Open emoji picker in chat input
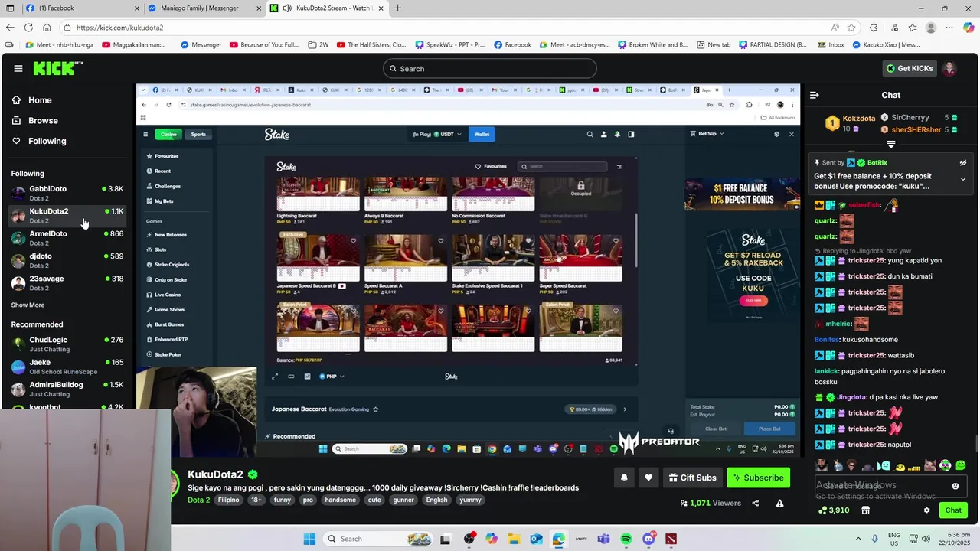The image size is (980, 551). click(955, 486)
